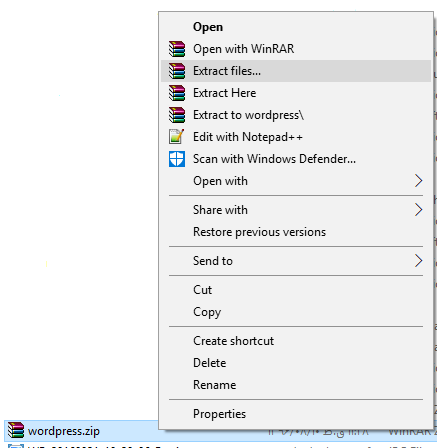Expand the Share with submenu arrow
Image resolution: width=437 pixels, height=448 pixels.
tap(418, 210)
